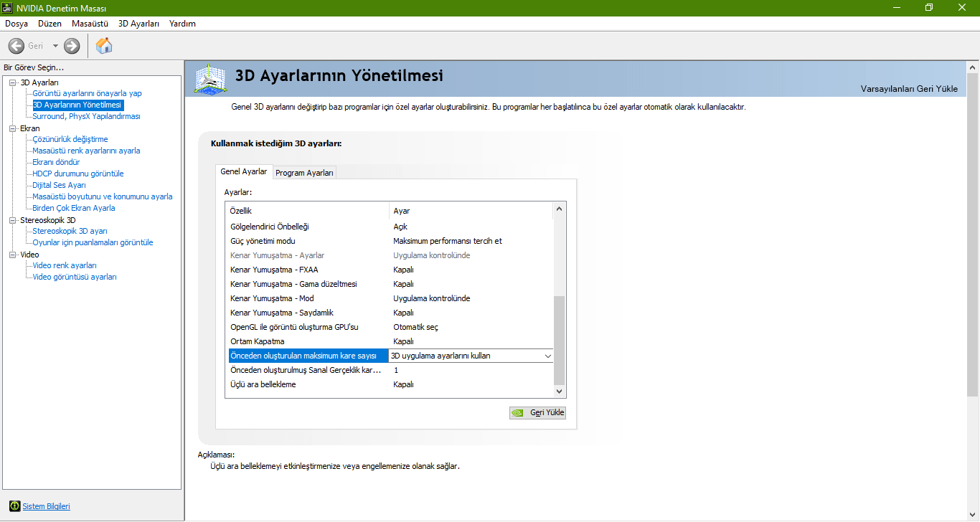The width and height of the screenshot is (980, 522).
Task: Open the Masaüstü menu
Action: click(90, 24)
